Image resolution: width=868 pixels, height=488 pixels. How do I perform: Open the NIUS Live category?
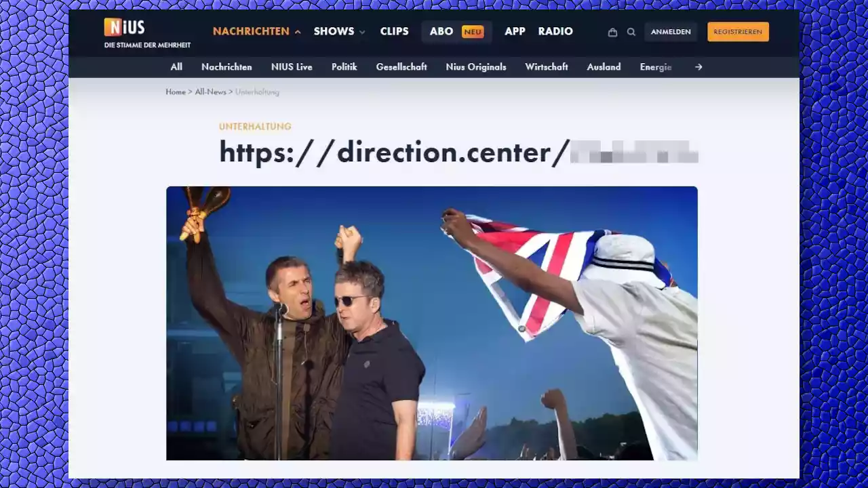(292, 67)
